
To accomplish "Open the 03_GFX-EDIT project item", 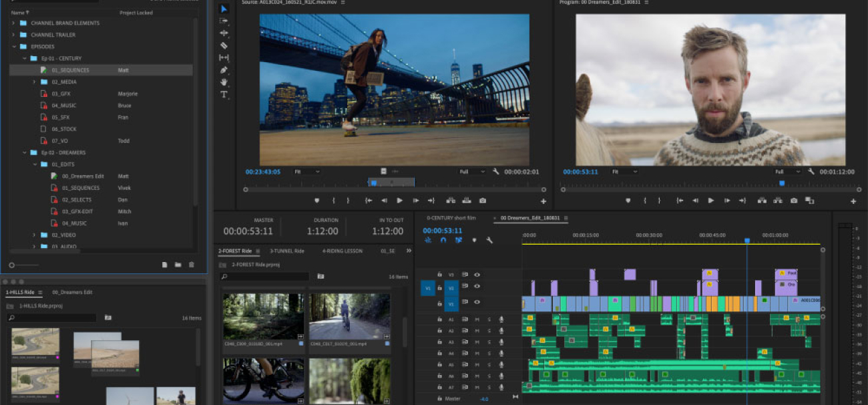I will [76, 211].
